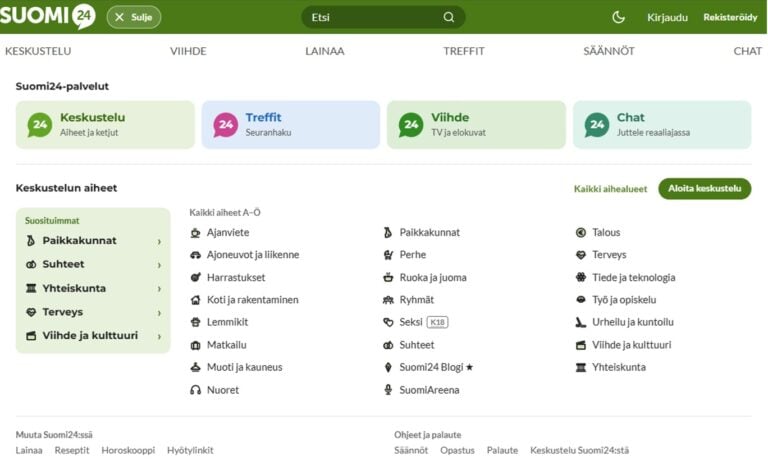Expand Terveys chevron in Suosituimmat
This screenshot has width=768, height=460.
(159, 313)
